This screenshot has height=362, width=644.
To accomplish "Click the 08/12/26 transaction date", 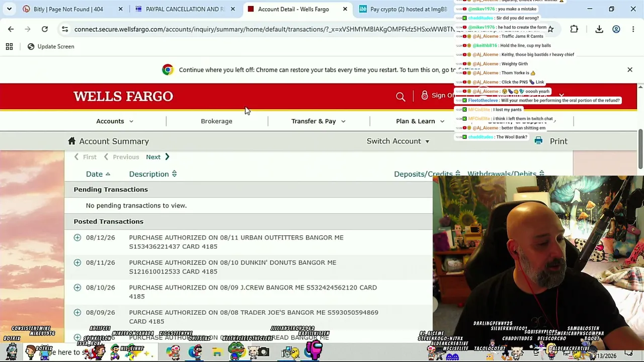I will [x=100, y=237].
